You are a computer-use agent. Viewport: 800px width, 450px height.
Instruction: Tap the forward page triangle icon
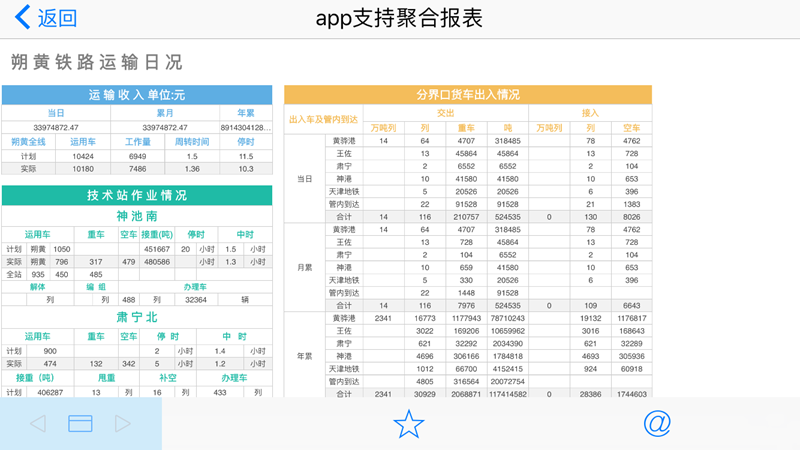tap(122, 423)
